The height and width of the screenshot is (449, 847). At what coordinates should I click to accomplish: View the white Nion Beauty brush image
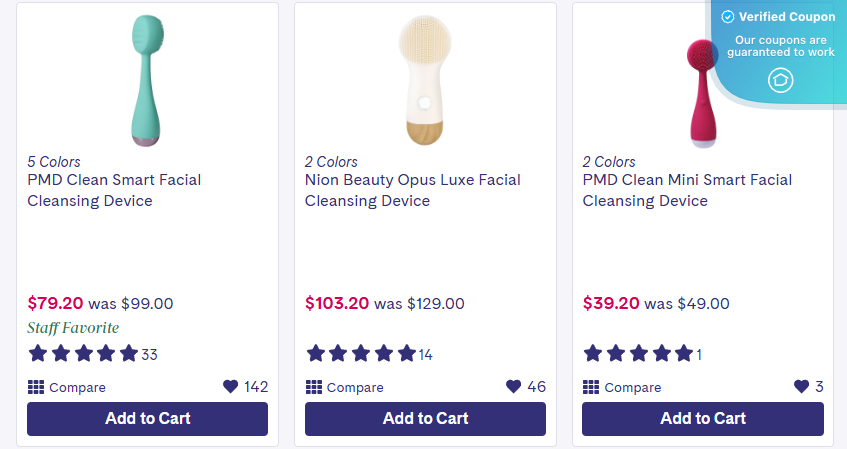point(425,81)
